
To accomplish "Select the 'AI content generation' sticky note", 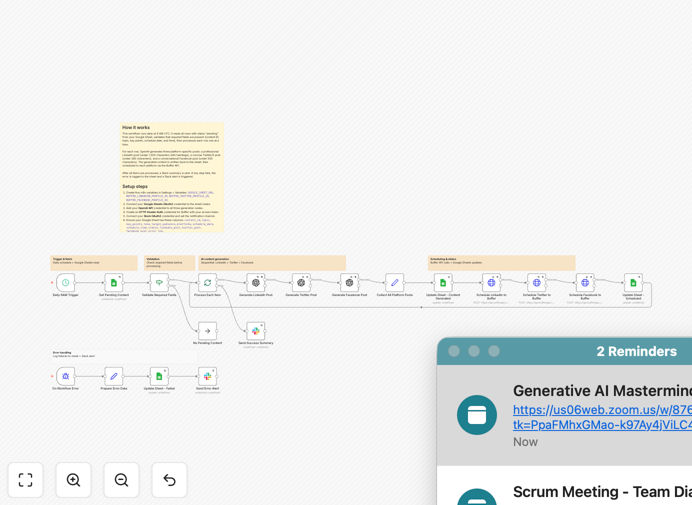I will (272, 263).
